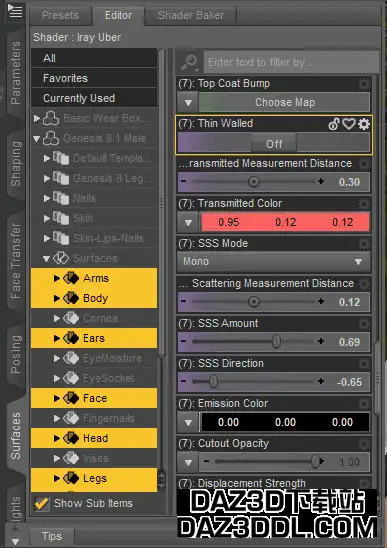This screenshot has height=548, width=387.
Task: Open Top Coat Bump gear settings
Action: pos(364,84)
